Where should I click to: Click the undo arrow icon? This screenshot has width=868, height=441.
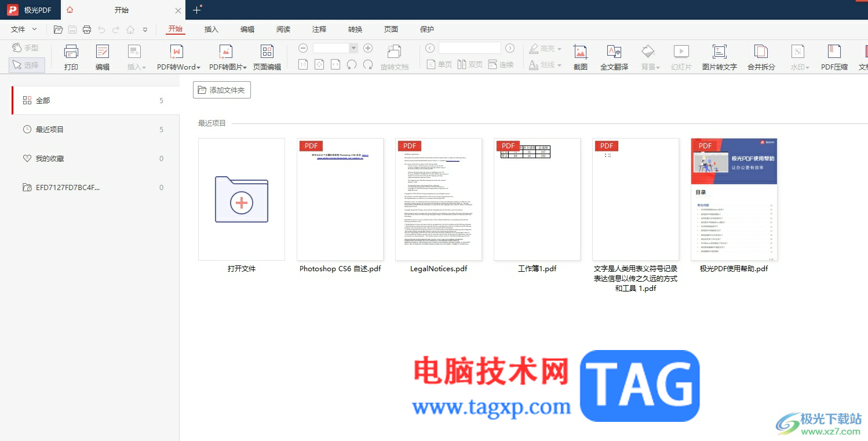click(101, 30)
